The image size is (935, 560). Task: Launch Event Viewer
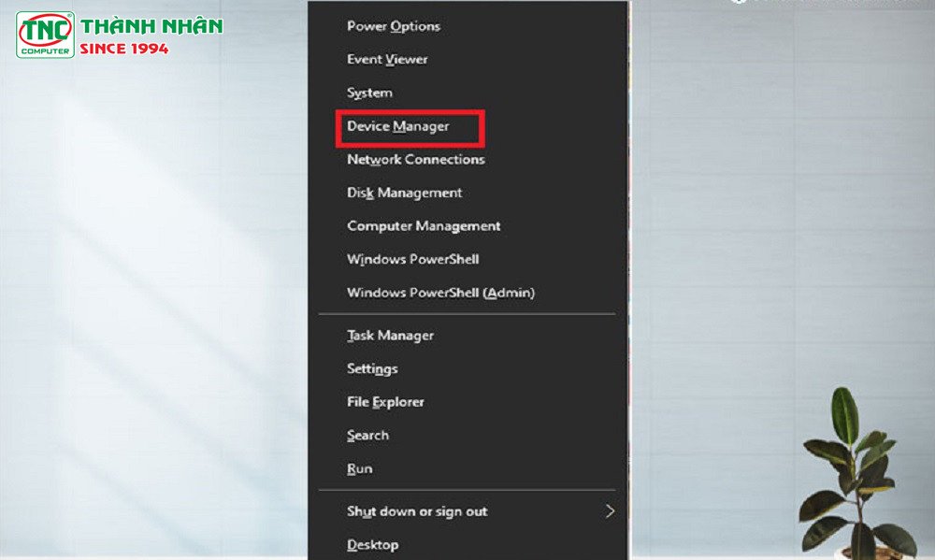[386, 59]
